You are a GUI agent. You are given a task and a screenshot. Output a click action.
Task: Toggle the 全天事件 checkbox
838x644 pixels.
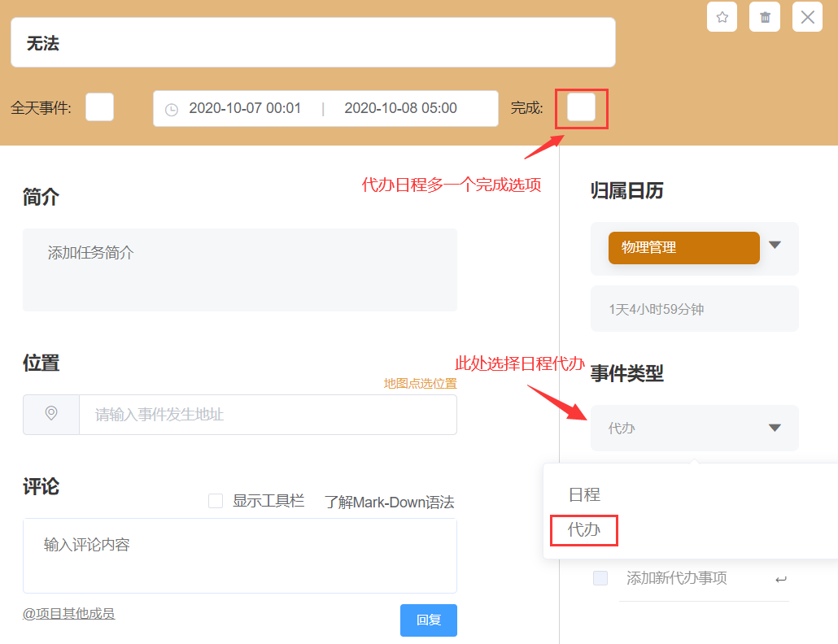[100, 107]
